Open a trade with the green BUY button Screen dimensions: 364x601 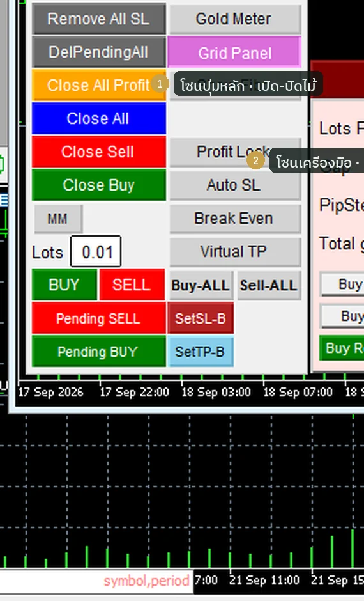(64, 285)
